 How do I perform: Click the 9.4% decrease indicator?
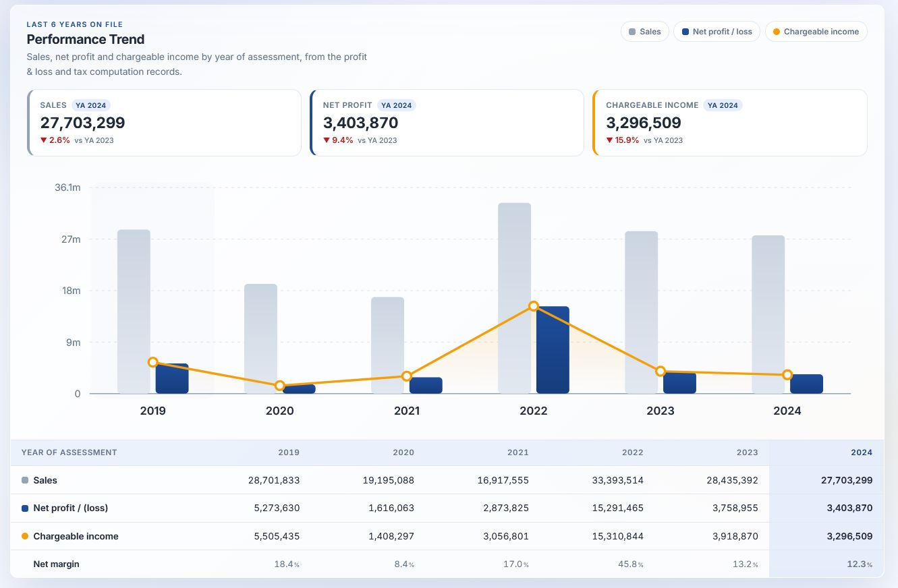[338, 140]
